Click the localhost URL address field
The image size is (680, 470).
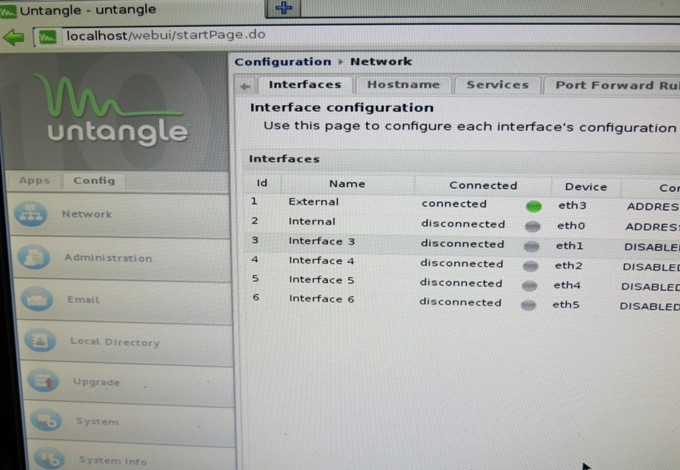point(166,35)
